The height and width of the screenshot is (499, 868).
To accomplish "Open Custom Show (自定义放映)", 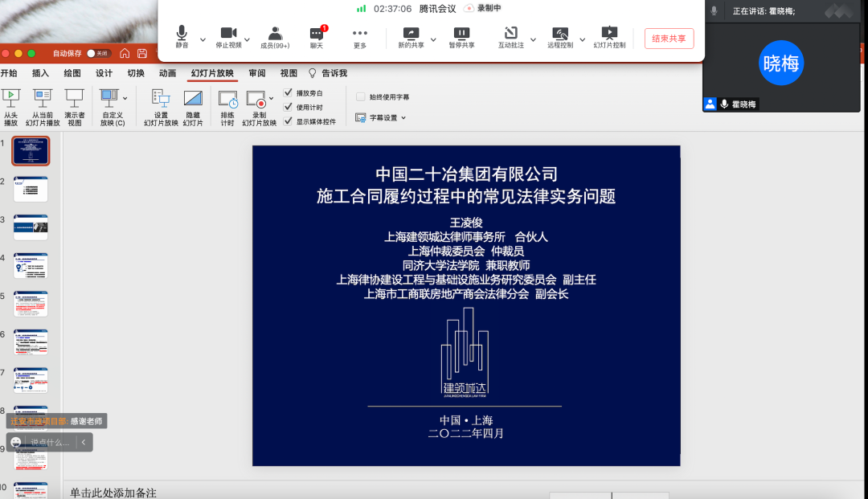I will click(x=113, y=108).
